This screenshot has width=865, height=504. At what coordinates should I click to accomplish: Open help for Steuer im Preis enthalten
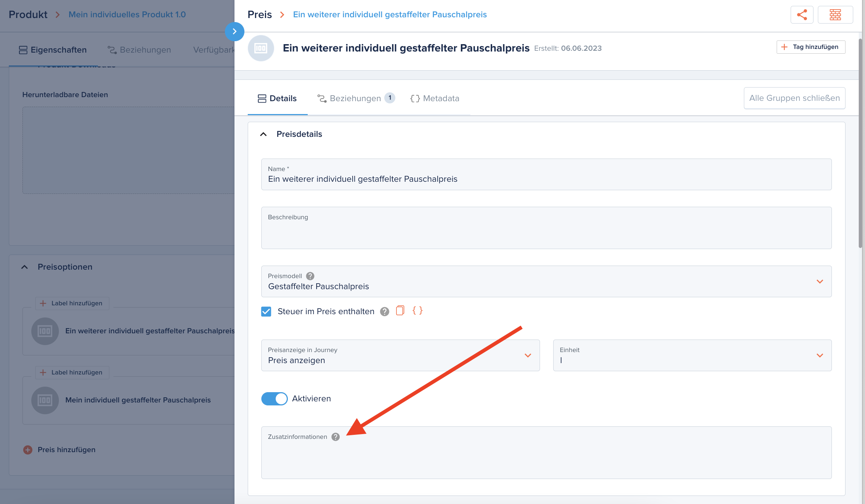tap(385, 312)
